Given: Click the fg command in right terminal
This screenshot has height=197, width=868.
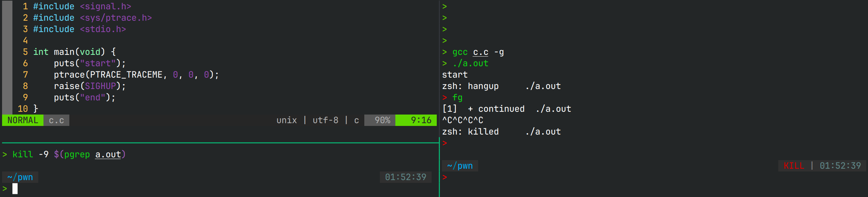Looking at the screenshot, I should [x=457, y=98].
